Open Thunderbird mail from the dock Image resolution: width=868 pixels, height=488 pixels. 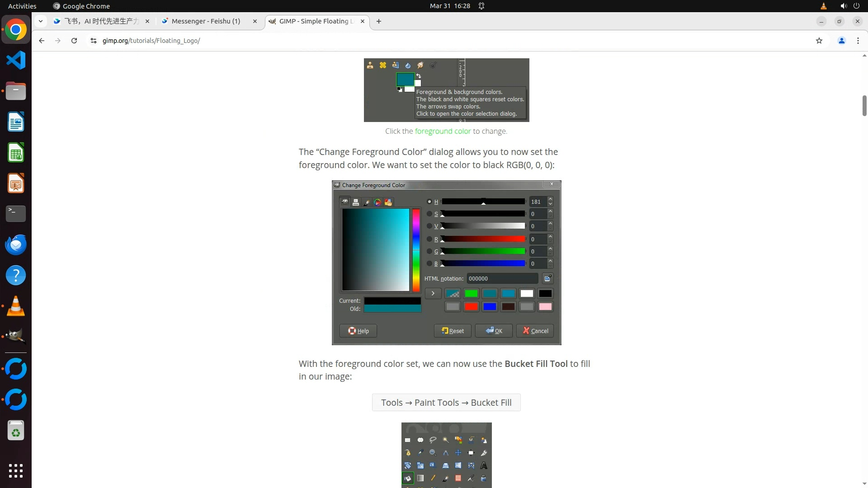click(16, 244)
